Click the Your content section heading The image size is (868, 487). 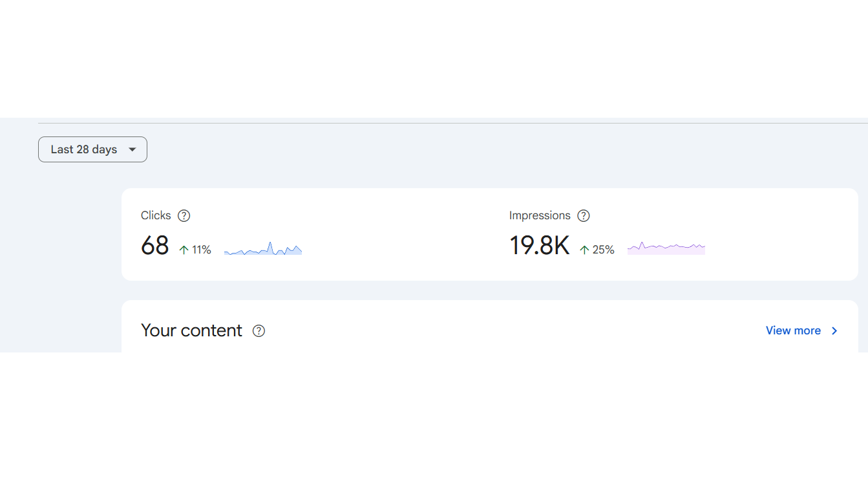point(191,330)
